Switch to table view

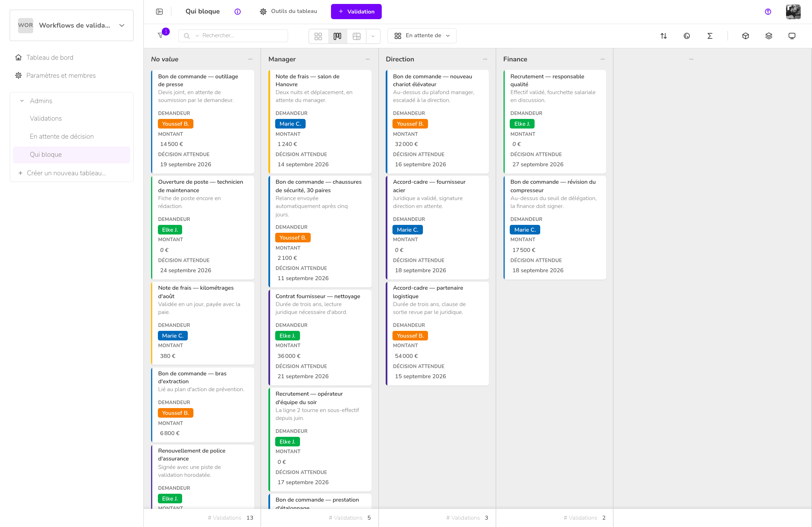[x=357, y=36]
